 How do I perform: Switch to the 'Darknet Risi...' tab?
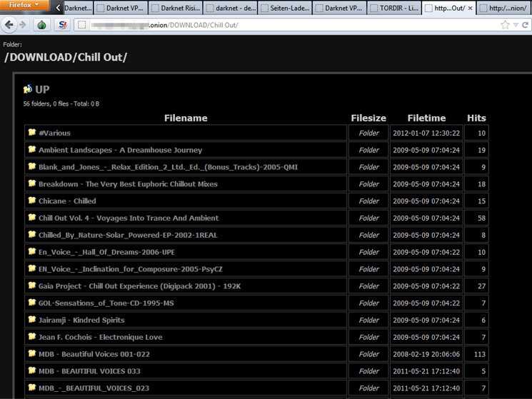point(176,8)
